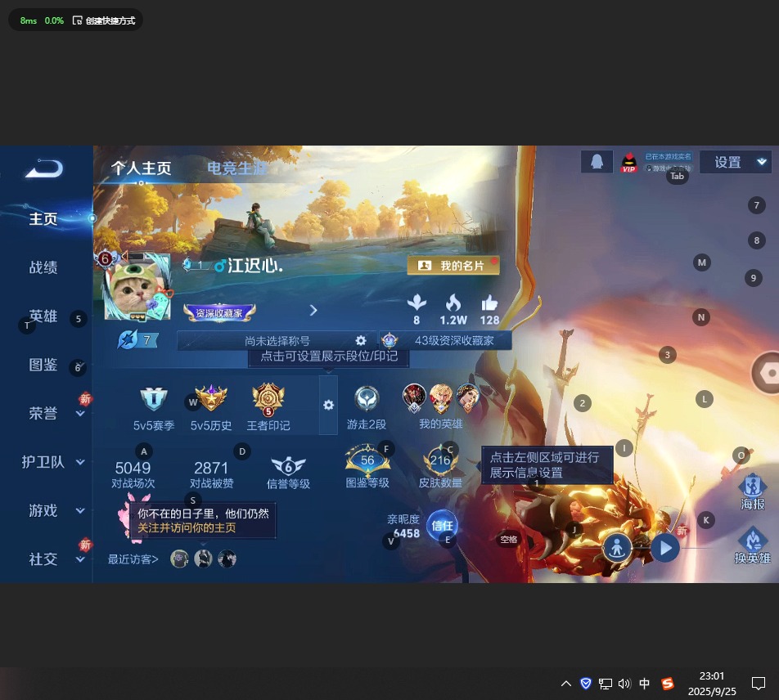Switch to the 电竞生涯 tab

pyautogui.click(x=237, y=168)
